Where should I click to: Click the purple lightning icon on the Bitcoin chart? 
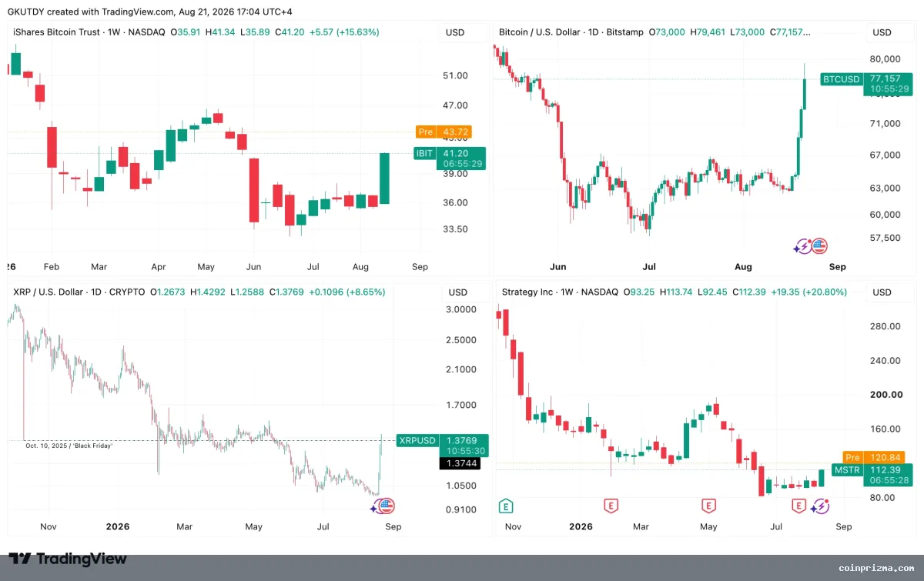pos(802,246)
